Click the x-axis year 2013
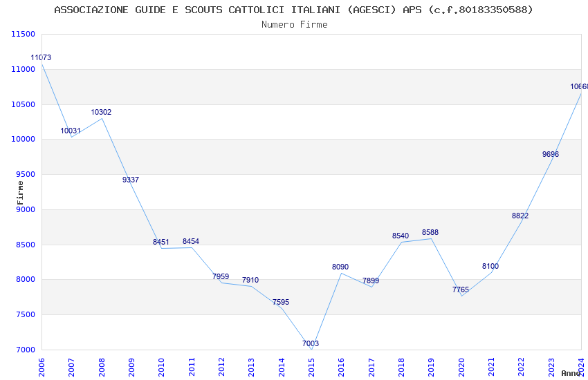 [x=251, y=368]
